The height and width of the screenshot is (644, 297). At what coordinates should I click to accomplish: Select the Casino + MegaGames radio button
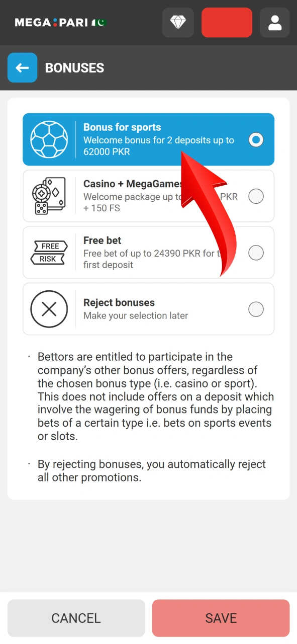[x=256, y=196]
